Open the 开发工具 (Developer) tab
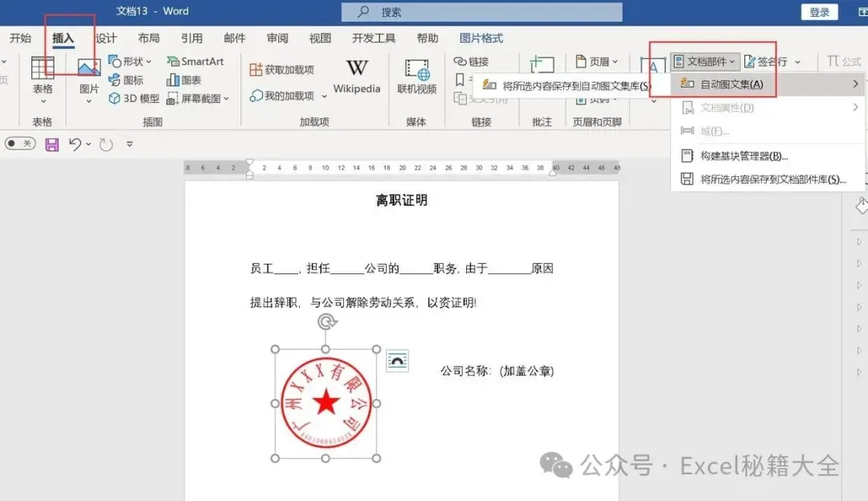 click(x=374, y=38)
